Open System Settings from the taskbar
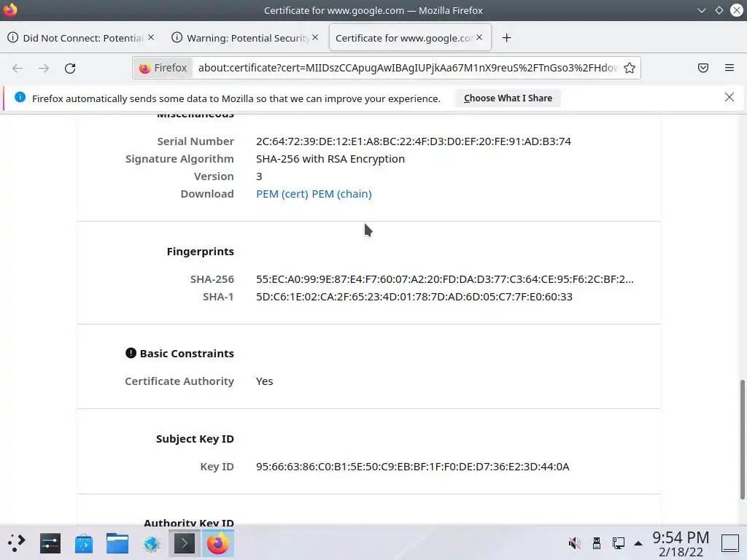747x560 pixels. tap(50, 543)
